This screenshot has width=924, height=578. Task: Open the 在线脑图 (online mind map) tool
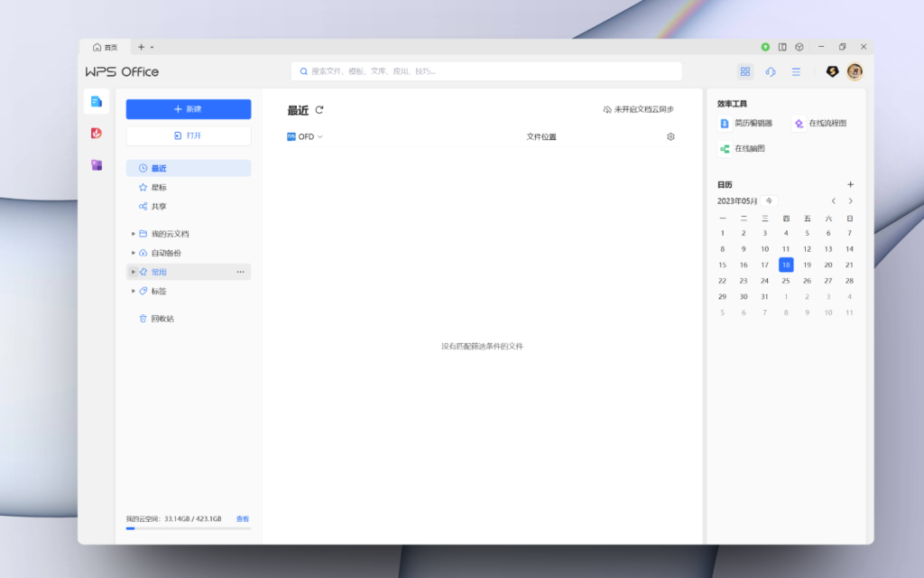(746, 147)
